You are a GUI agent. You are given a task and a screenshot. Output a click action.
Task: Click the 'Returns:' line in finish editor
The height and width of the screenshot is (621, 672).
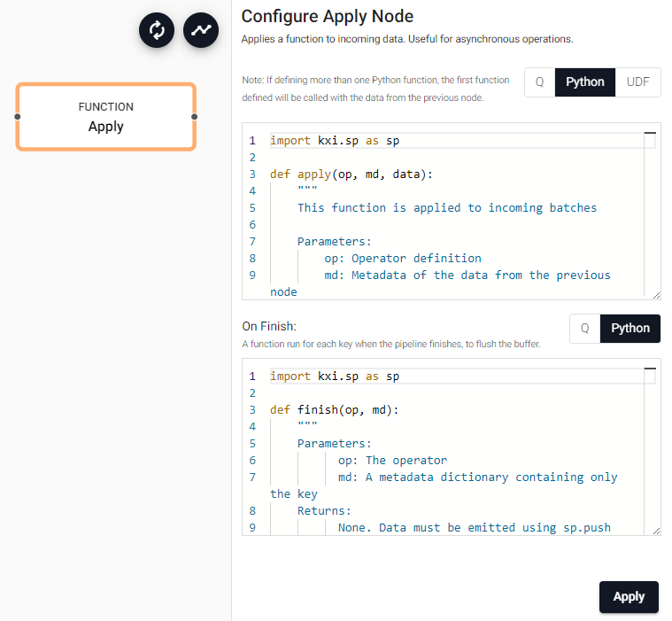click(324, 511)
